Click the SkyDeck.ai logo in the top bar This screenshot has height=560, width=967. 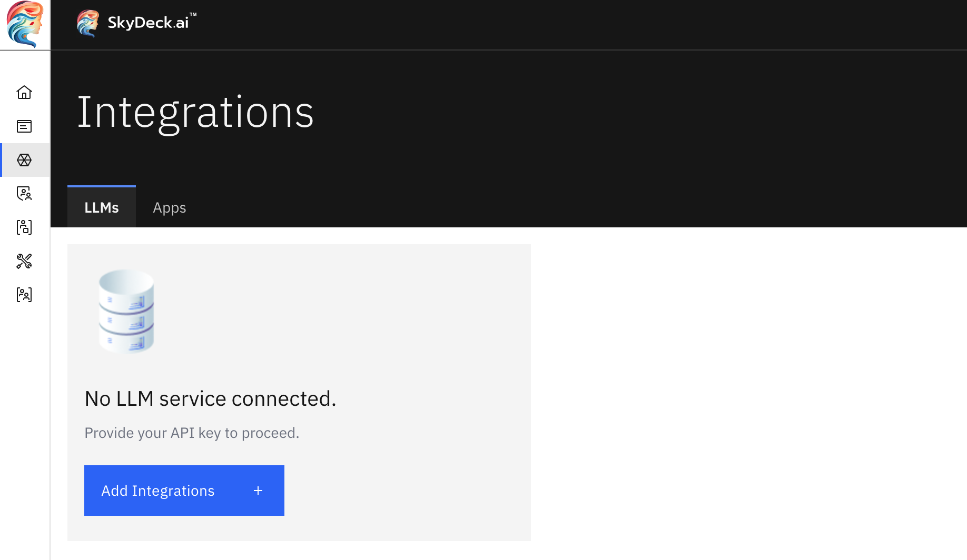[87, 24]
